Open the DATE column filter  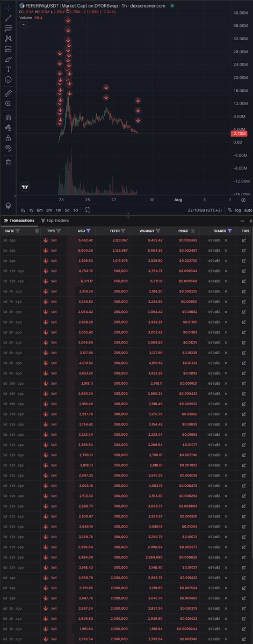(18, 231)
